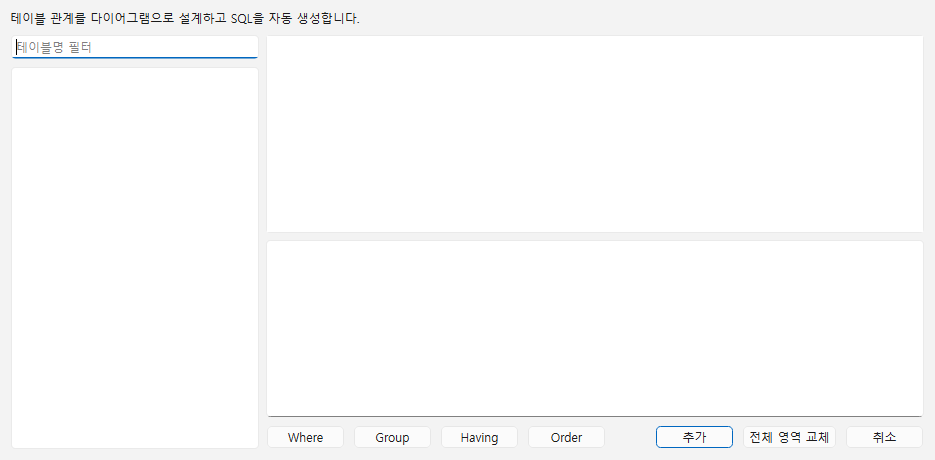The height and width of the screenshot is (460, 935).
Task: Add a Group clause to the query
Action: click(392, 437)
